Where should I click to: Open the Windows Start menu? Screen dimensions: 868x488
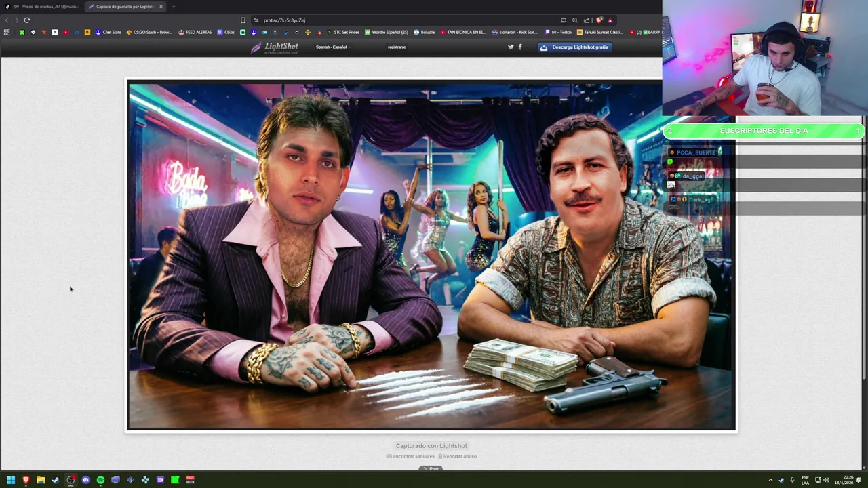pos(11,480)
